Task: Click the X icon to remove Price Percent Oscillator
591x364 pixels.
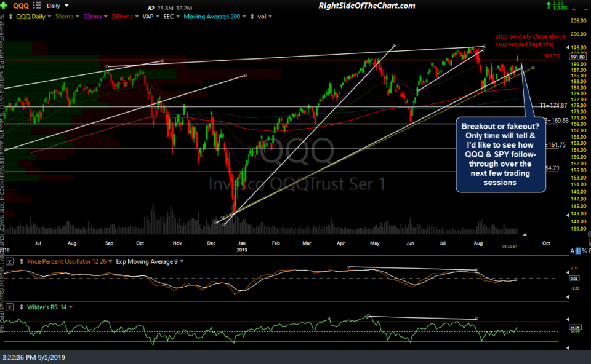Action: tap(9, 261)
